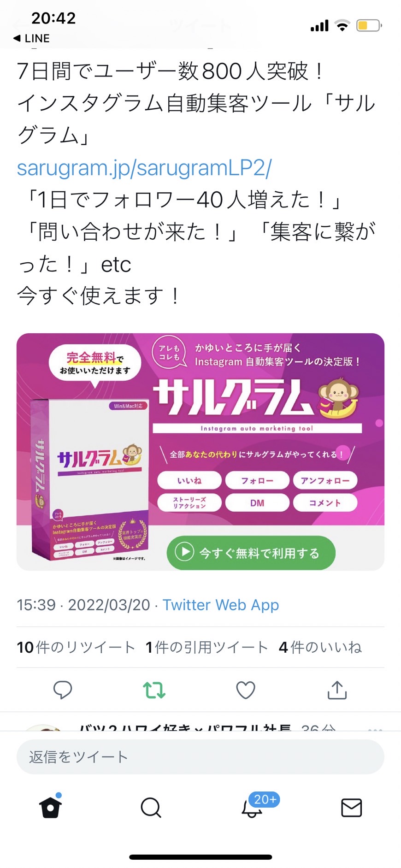Open the Search magnifier tab
Viewport: 401px width, 868px height.
point(151,808)
